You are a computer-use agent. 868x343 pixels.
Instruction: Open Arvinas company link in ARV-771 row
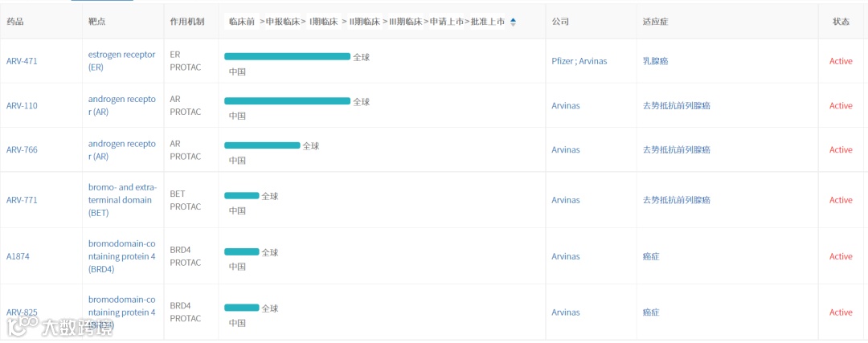coord(566,200)
